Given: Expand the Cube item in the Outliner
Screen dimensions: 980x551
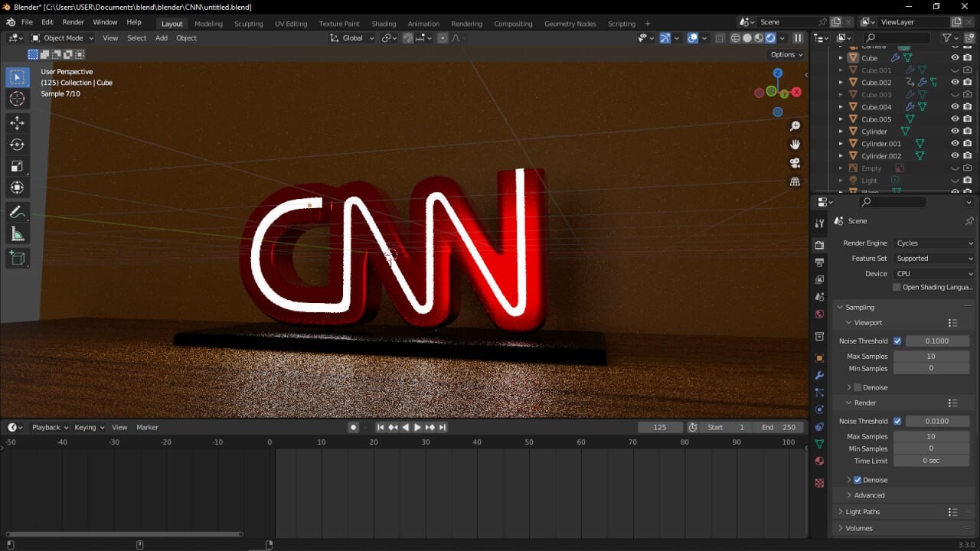Looking at the screenshot, I should 841,57.
